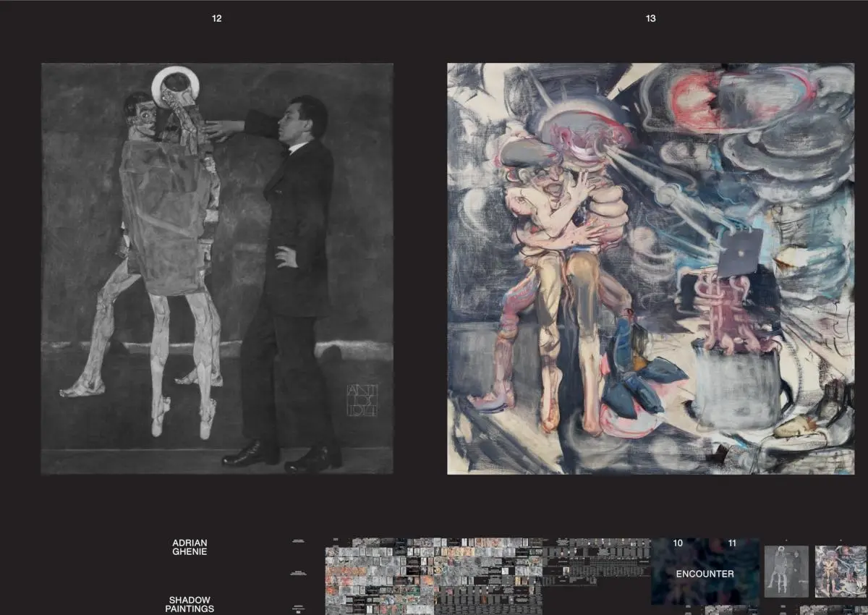Select the ADRIAN GHENIE title text
The image size is (868, 615).
(190, 547)
